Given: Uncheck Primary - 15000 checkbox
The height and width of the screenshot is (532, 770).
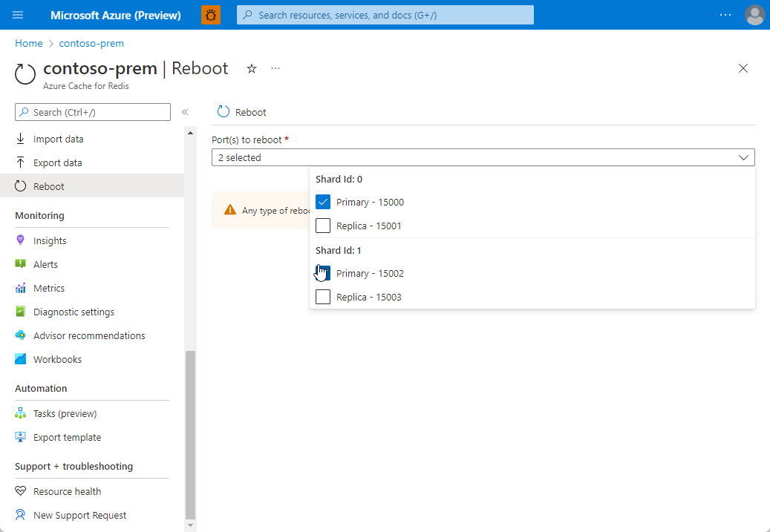Looking at the screenshot, I should pyautogui.click(x=323, y=202).
